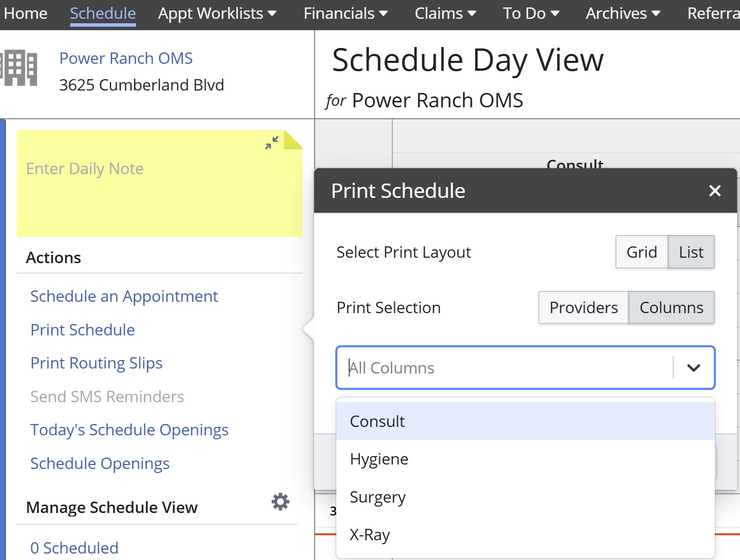Click the Enter Daily Note field
Image resolution: width=740 pixels, height=560 pixels.
(159, 184)
